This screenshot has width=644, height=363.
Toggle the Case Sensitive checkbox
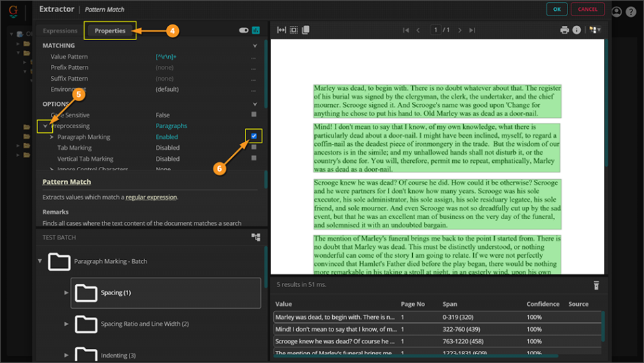[x=254, y=114]
